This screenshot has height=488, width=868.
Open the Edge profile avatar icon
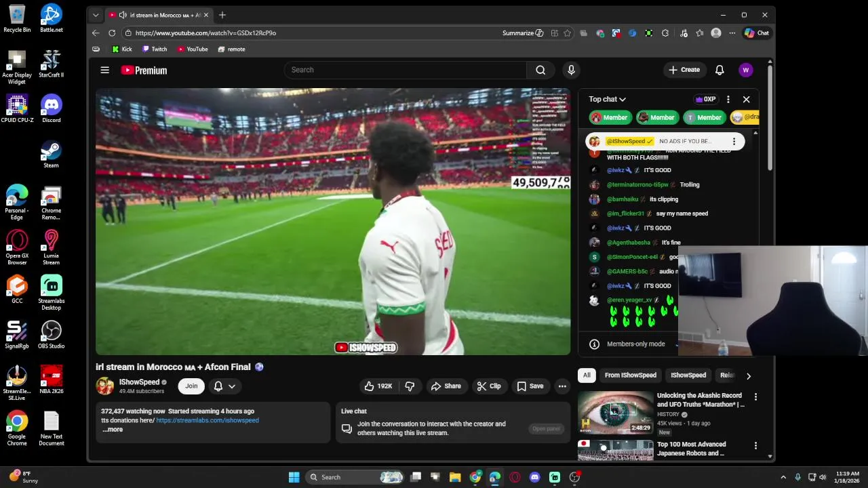tap(716, 33)
